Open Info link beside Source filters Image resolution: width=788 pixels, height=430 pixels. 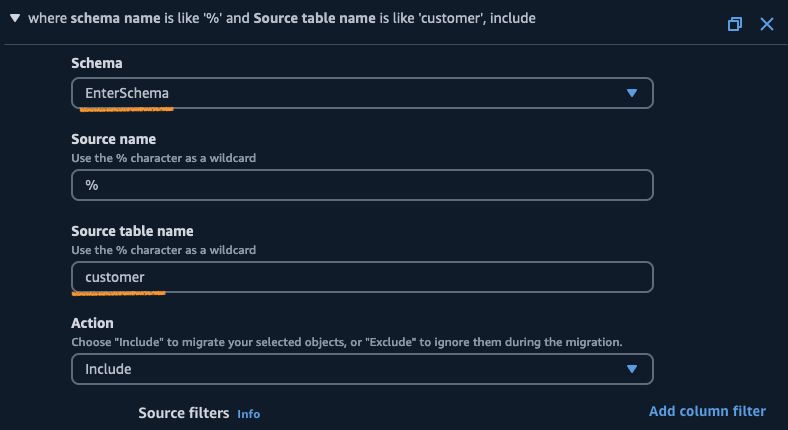click(248, 414)
